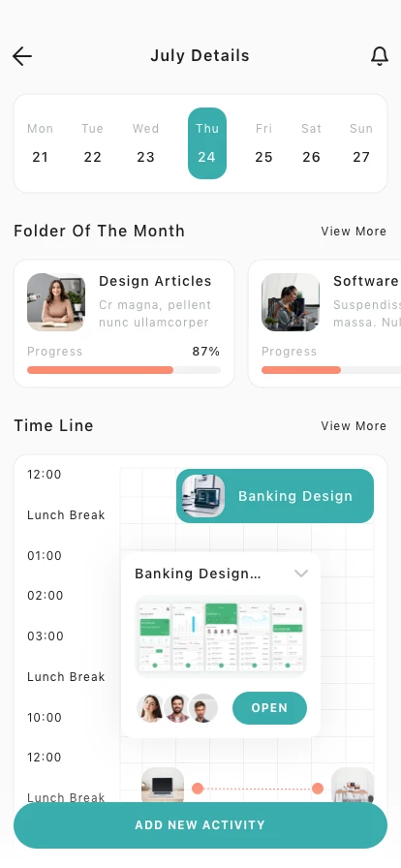Select Monday 21 in the week strip
401x868 pixels.
click(40, 143)
